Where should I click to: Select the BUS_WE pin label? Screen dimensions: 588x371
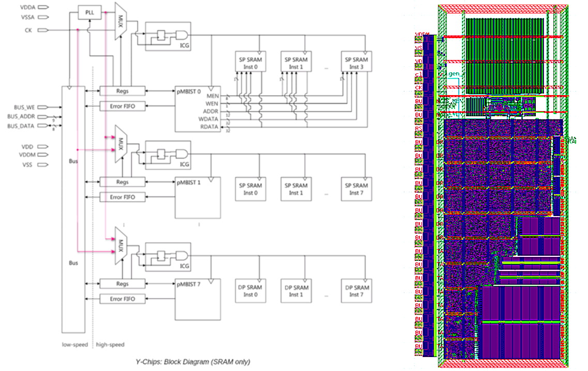[x=25, y=107]
